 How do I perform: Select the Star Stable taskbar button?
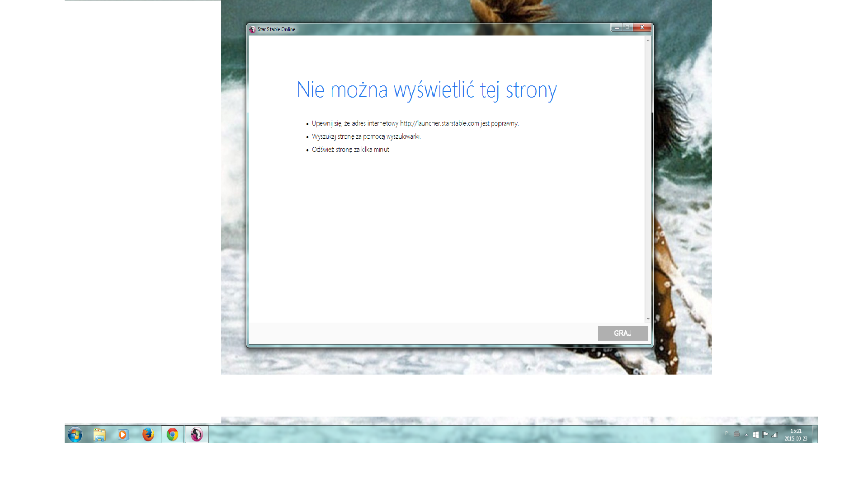197,435
